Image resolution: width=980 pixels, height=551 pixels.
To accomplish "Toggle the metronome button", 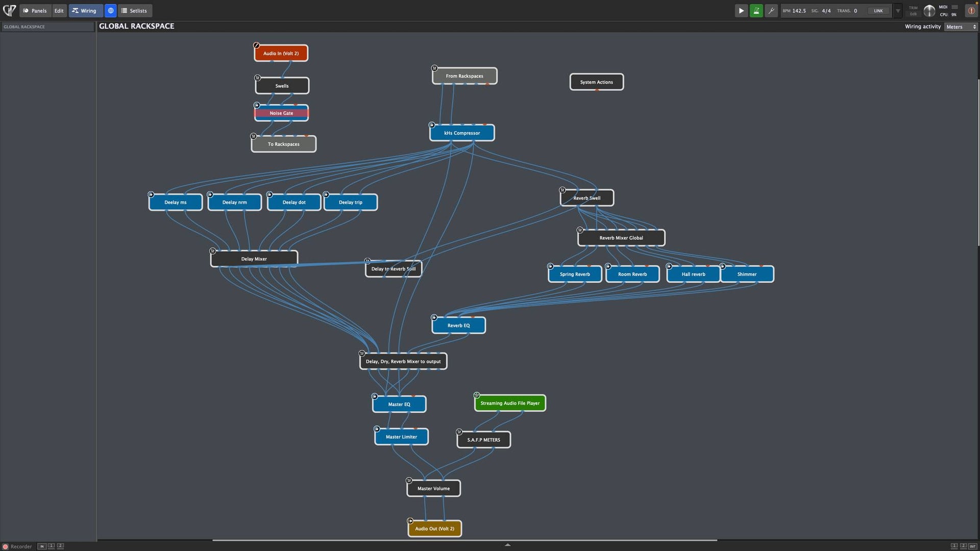I will (x=756, y=11).
